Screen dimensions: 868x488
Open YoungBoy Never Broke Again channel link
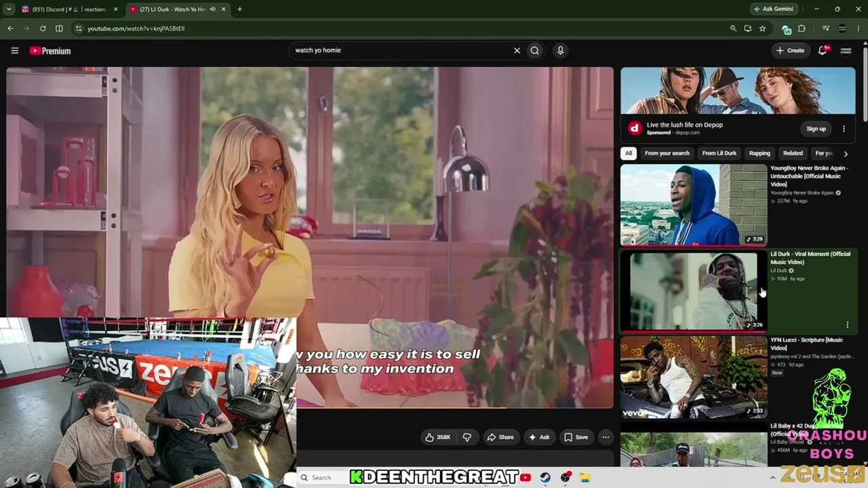tap(802, 192)
